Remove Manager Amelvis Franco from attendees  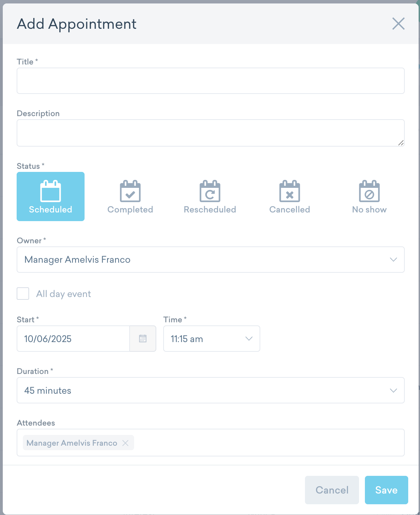pyautogui.click(x=125, y=443)
